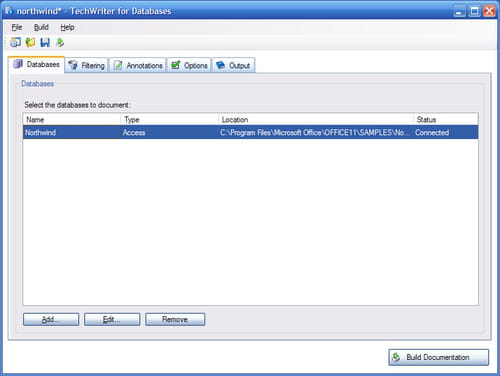Click the Filtering tab funnel icon
Viewport: 500px width, 376px height.
pyautogui.click(x=73, y=65)
